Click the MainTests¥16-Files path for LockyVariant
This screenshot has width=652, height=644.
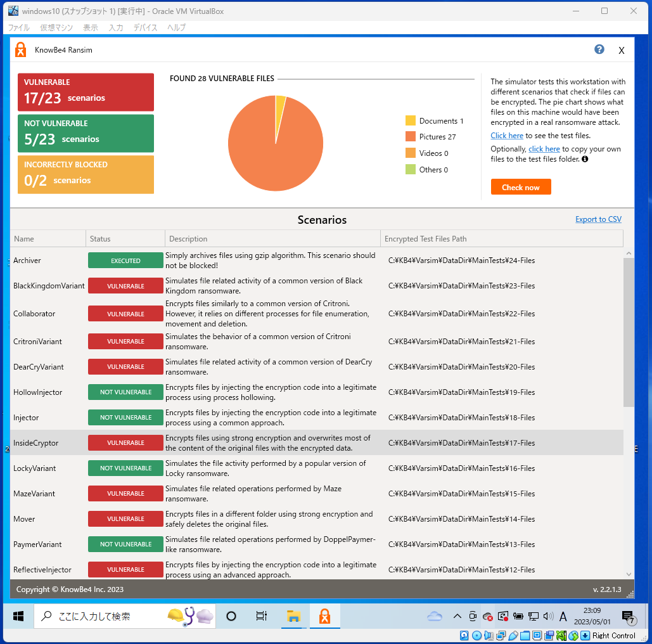[x=461, y=468]
